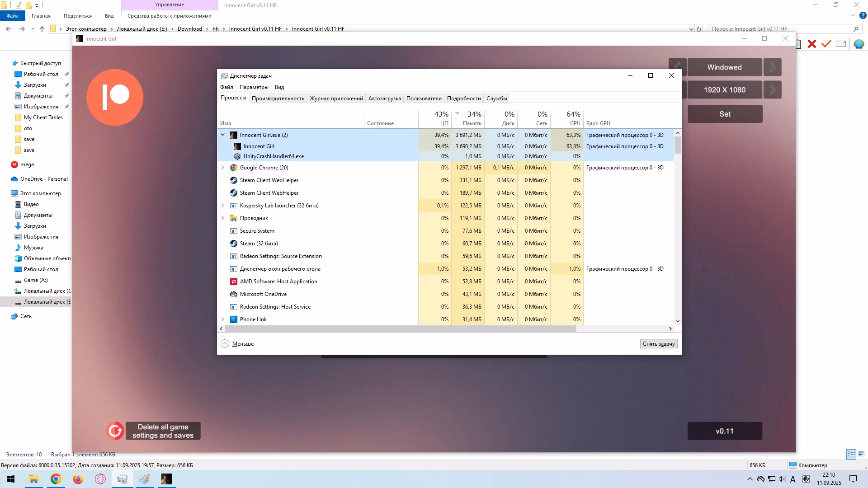This screenshot has width=868, height=488.
Task: Select Google Chrome process row icon
Action: (x=234, y=168)
